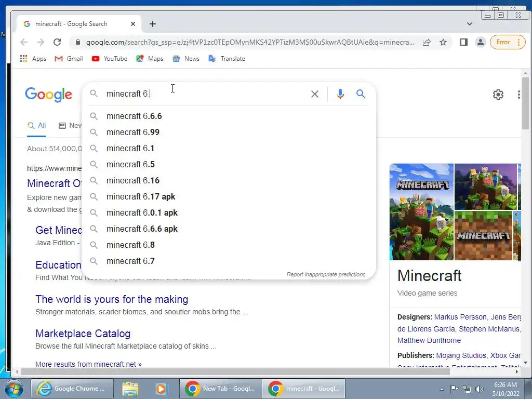Open Maps bookmark
Screen dimensions: 532x399
150,59
